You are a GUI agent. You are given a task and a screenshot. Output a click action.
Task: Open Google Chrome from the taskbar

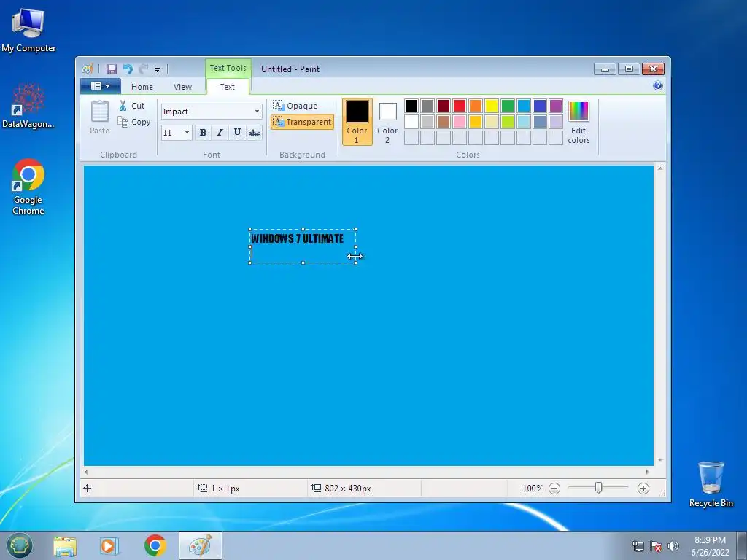click(155, 545)
